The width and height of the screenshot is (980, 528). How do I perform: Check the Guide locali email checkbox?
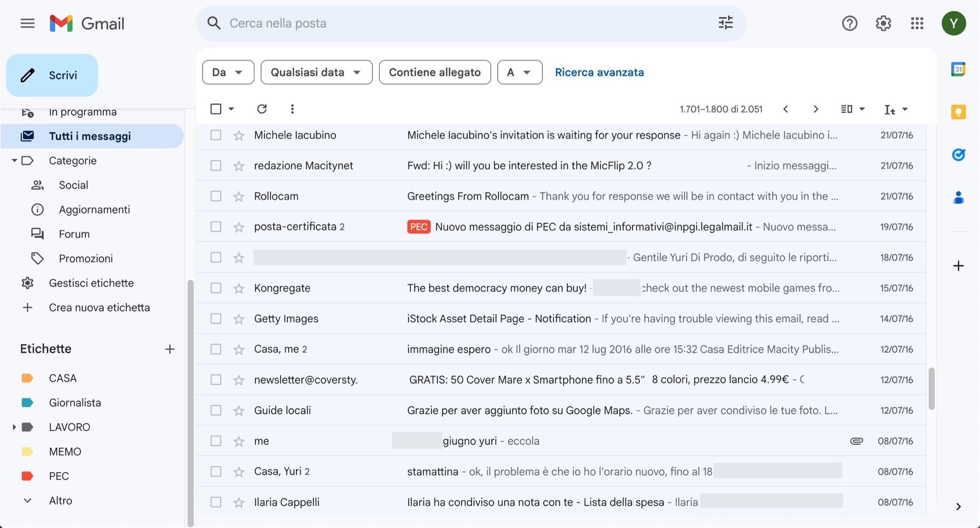coord(216,410)
